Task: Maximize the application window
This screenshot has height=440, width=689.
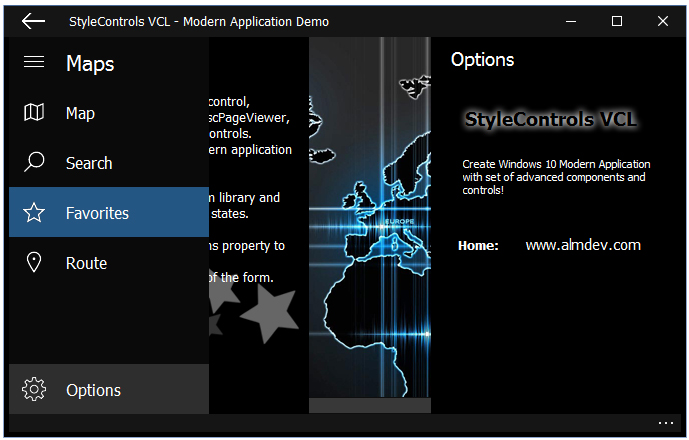Action: point(617,21)
